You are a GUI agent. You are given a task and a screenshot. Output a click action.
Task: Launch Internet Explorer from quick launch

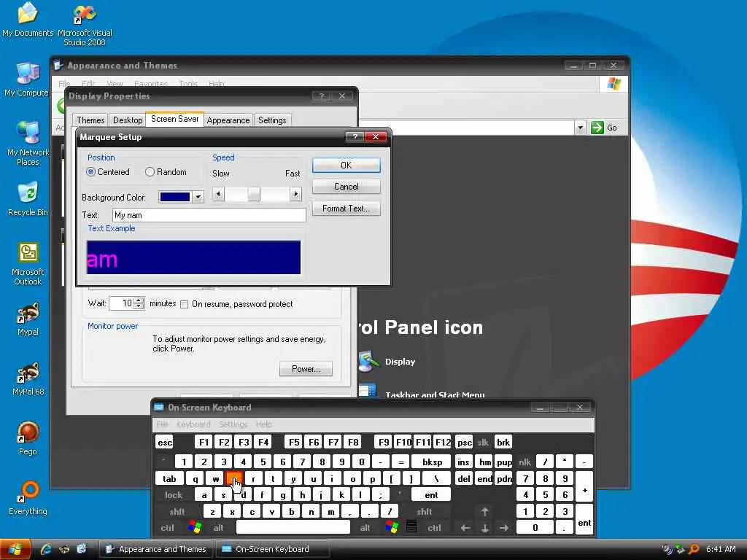point(46,549)
